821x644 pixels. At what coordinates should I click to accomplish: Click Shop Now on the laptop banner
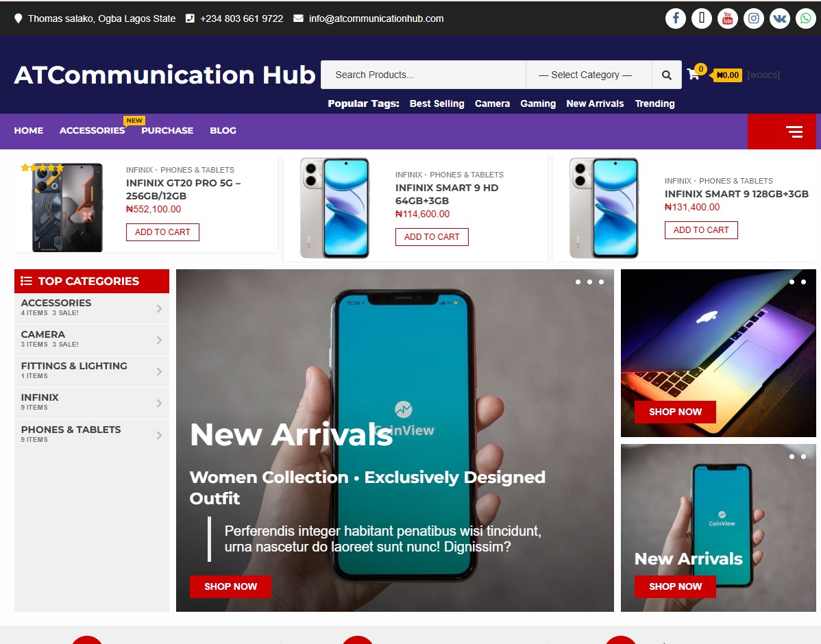pyautogui.click(x=675, y=412)
